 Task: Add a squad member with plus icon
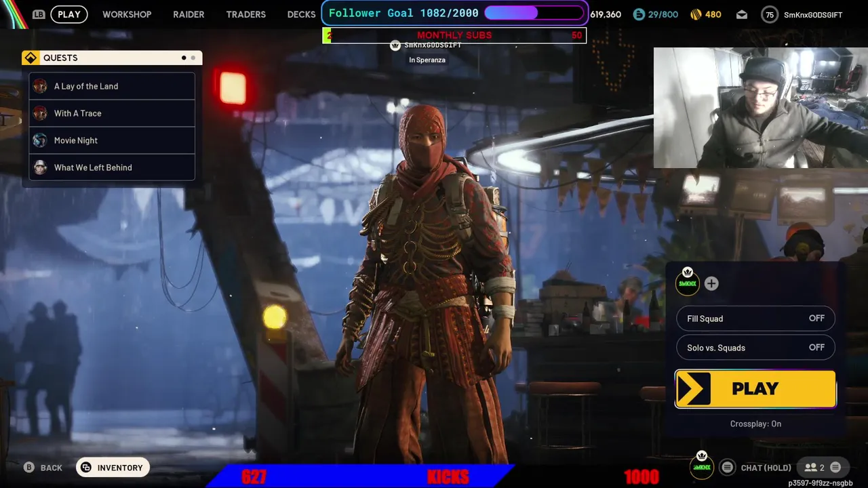click(711, 284)
